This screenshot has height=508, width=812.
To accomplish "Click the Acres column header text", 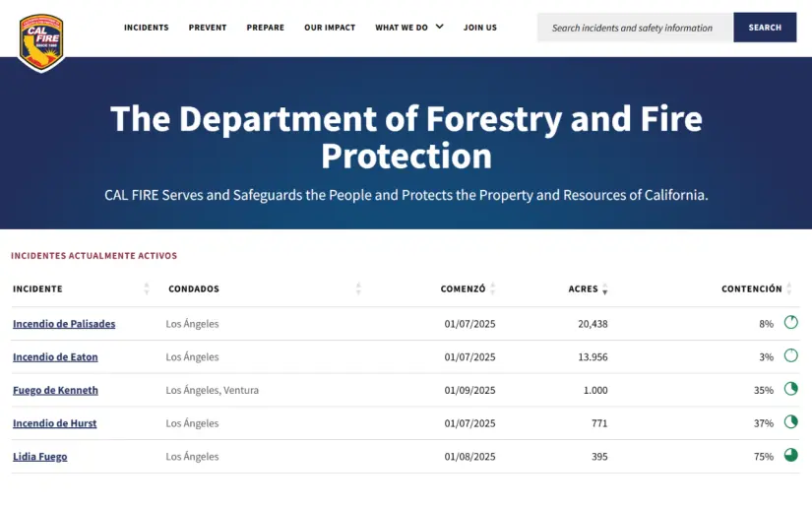I will (583, 289).
